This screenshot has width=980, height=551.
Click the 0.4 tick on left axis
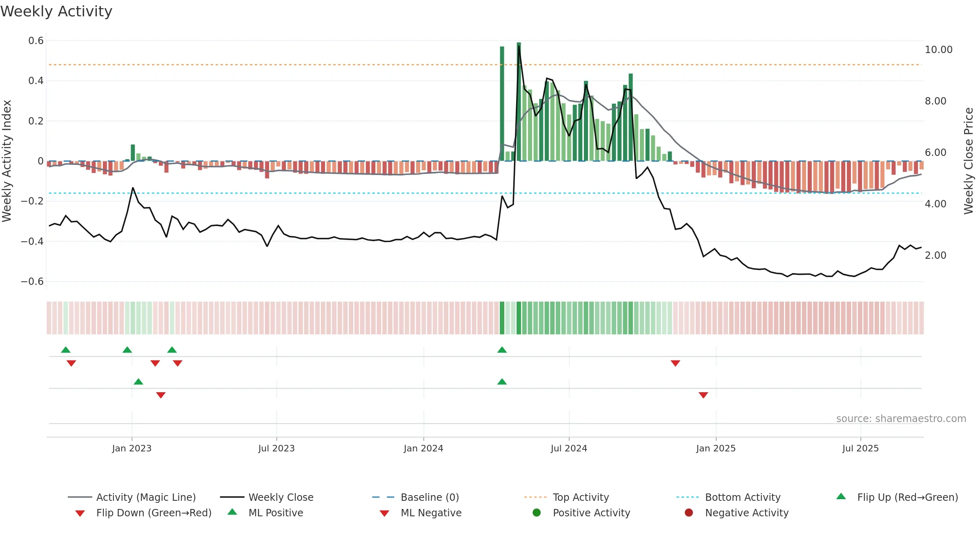36,81
